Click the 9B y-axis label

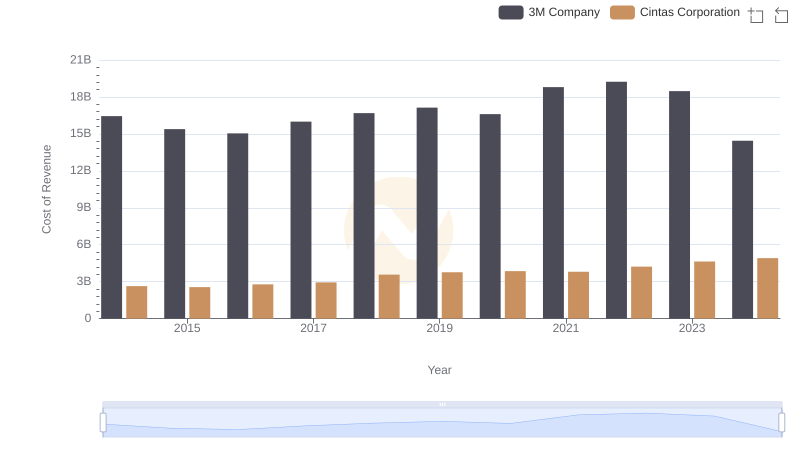84,208
